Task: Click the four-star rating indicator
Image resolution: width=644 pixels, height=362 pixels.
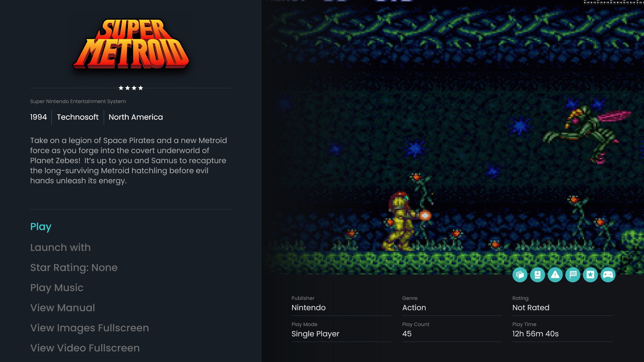Action: click(x=131, y=88)
